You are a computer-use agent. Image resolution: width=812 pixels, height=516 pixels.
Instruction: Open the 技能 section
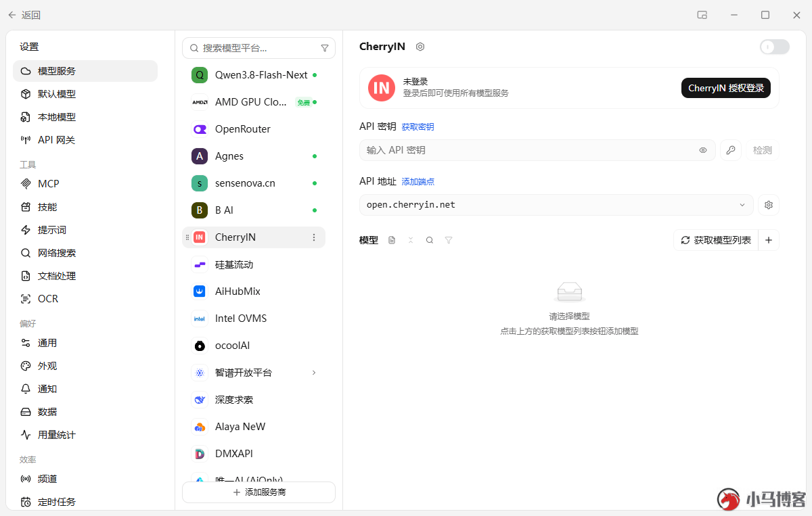(x=85, y=207)
